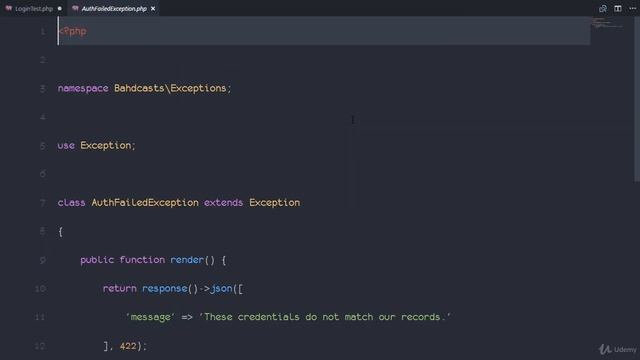Click line number 9 in the gutter
This screenshot has width=640, height=360.
coord(43,260)
